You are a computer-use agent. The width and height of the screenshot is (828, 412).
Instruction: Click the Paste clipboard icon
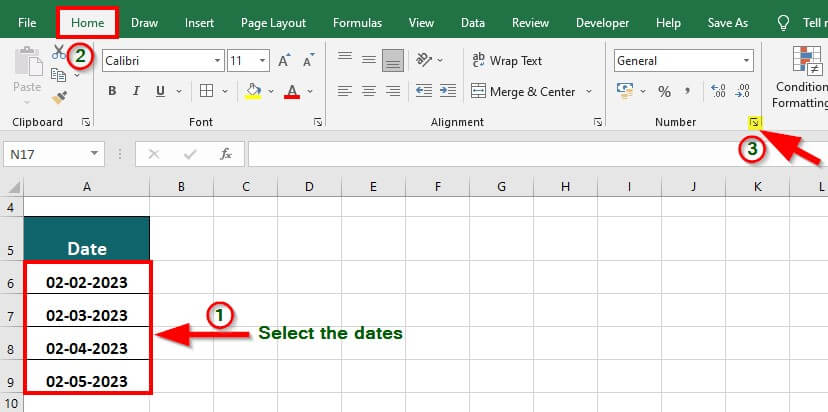pos(27,61)
